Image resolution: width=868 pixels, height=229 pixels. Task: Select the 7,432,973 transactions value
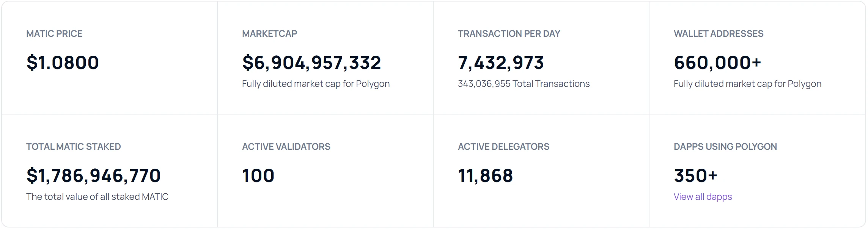[501, 63]
